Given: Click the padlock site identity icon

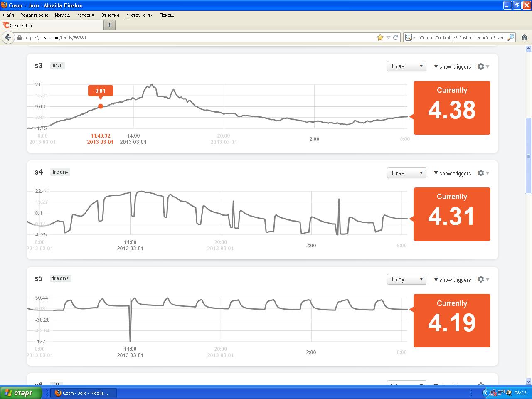Looking at the screenshot, I should [x=19, y=37].
